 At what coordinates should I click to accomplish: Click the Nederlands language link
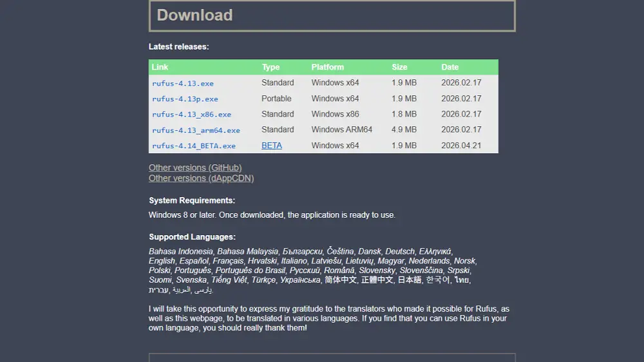[430, 261]
